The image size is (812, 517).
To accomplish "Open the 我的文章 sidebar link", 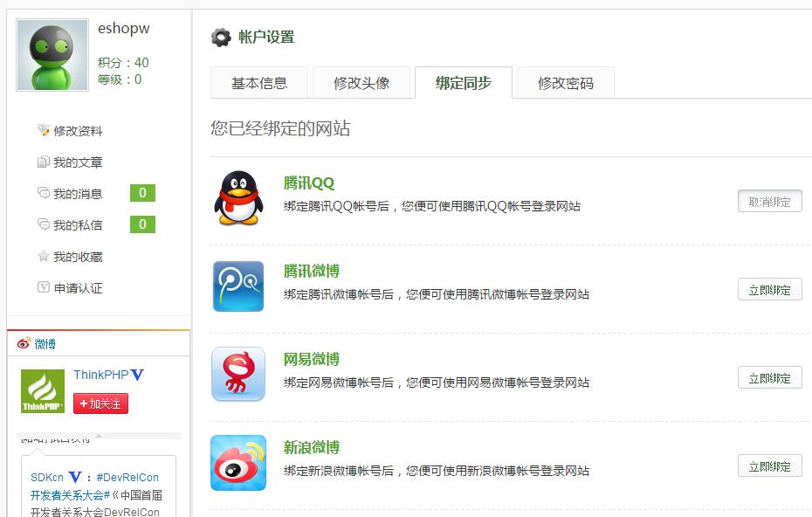I will pos(79,162).
